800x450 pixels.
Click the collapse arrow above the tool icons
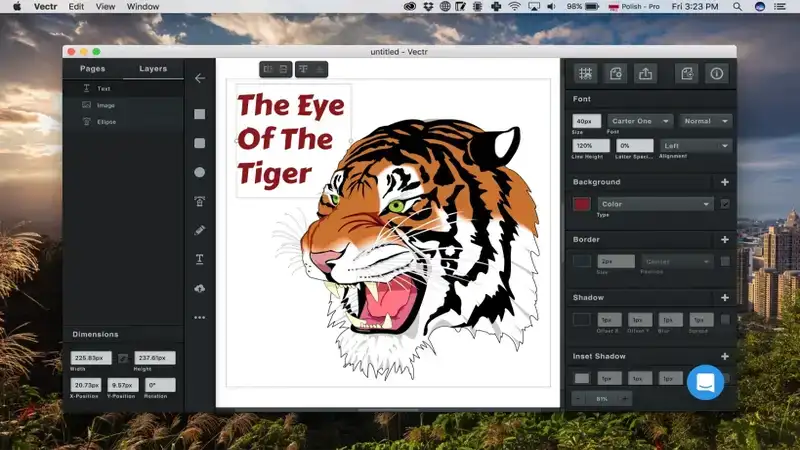pyautogui.click(x=199, y=78)
